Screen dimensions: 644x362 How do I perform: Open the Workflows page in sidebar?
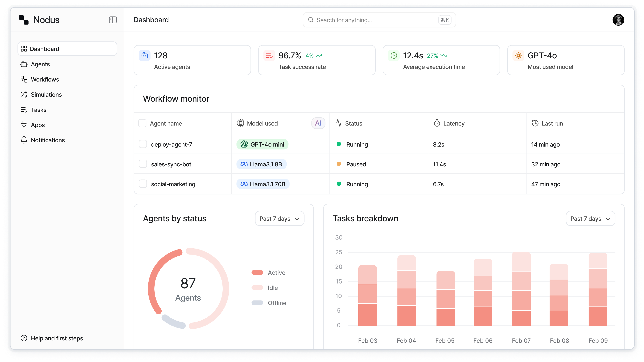coord(45,79)
